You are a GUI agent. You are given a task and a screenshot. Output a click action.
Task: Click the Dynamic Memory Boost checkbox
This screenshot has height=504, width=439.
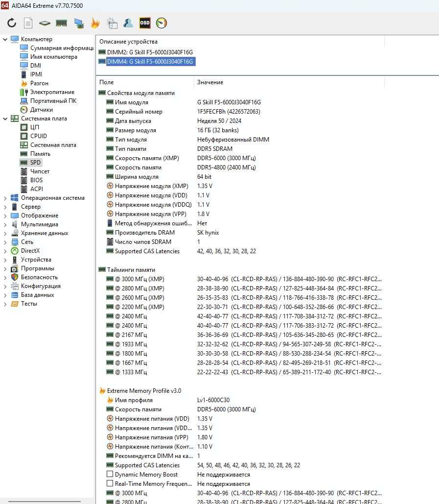pyautogui.click(x=110, y=474)
